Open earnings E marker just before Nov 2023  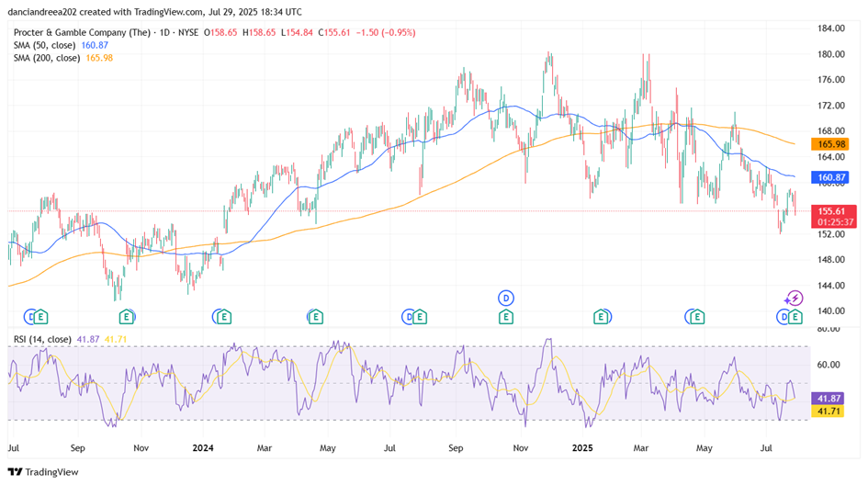pos(126,317)
